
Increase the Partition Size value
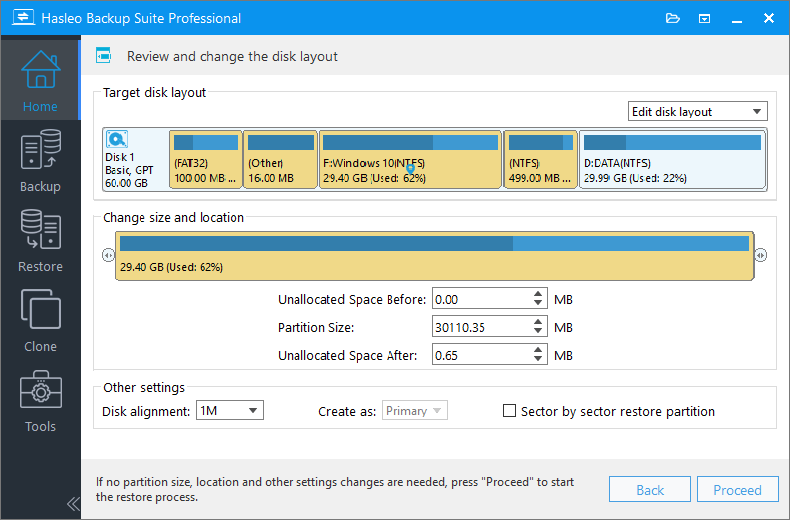tap(538, 321)
